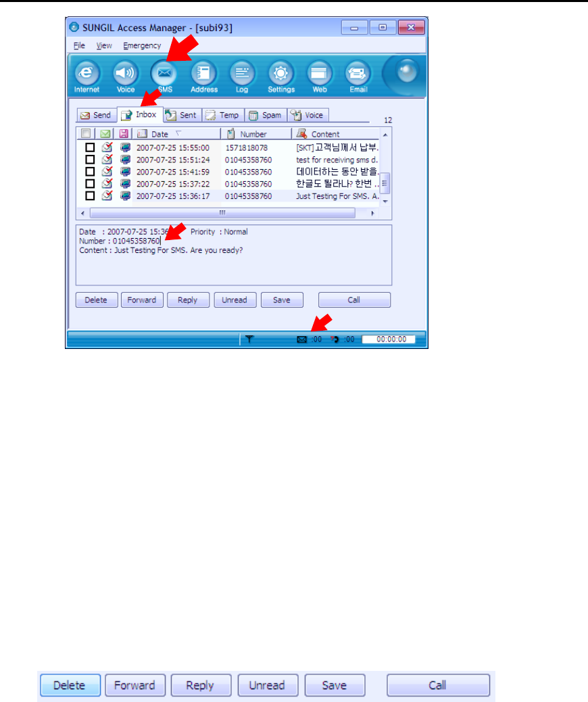Check the box for the 15:41:59 message
Screen dimensions: 588x702
[90, 172]
